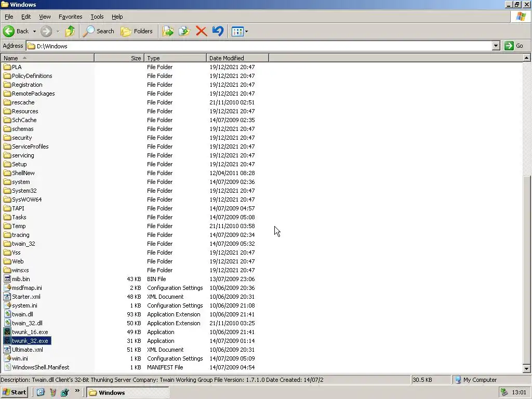Open the Views dropdown button
The width and height of the screenshot is (532, 399).
(240, 31)
